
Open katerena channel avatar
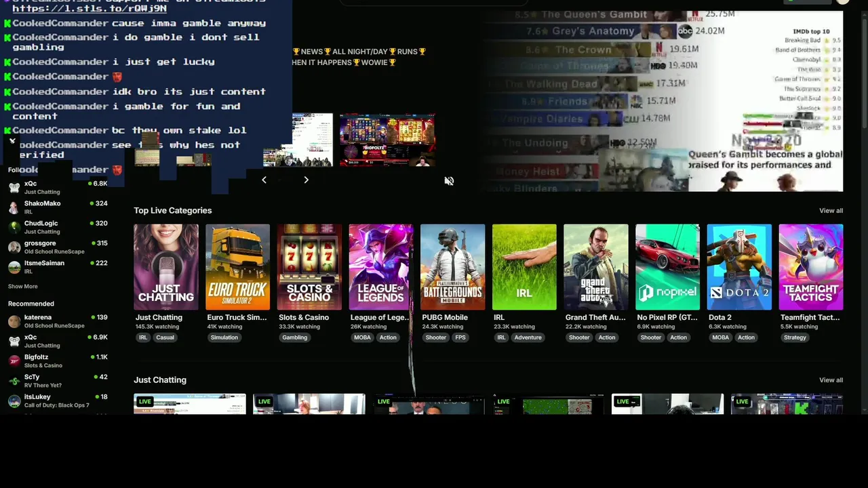click(14, 321)
